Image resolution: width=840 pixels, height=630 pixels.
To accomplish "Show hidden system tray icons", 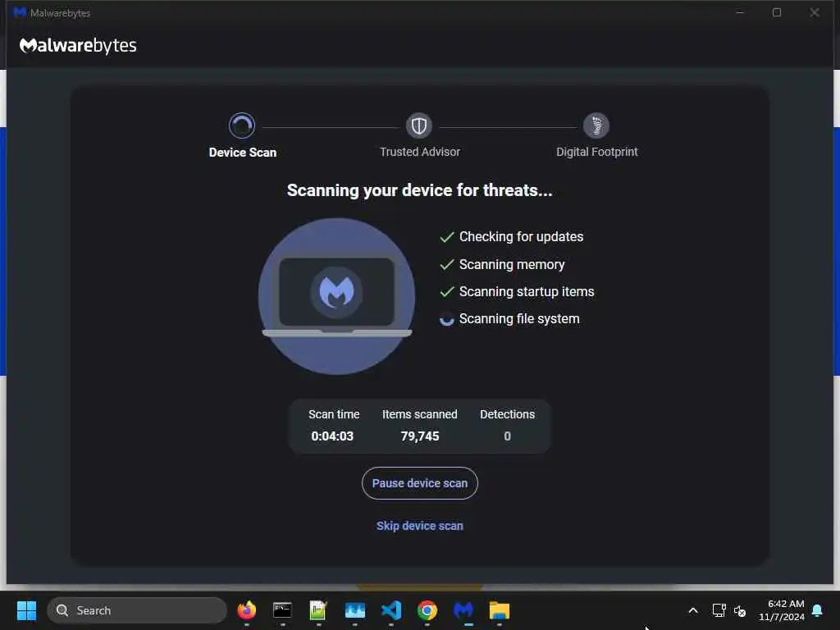I will point(692,610).
